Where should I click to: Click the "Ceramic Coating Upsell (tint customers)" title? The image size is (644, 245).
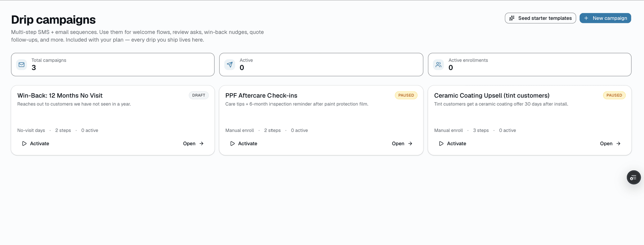coord(492,95)
